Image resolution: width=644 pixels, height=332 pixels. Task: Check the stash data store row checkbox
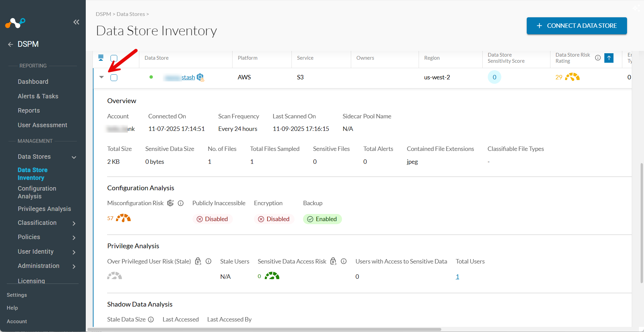114,78
